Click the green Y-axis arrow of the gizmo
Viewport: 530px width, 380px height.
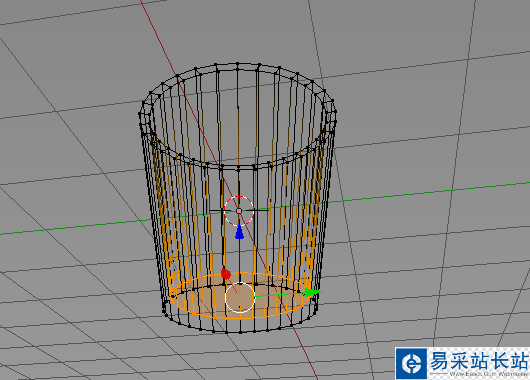click(313, 292)
